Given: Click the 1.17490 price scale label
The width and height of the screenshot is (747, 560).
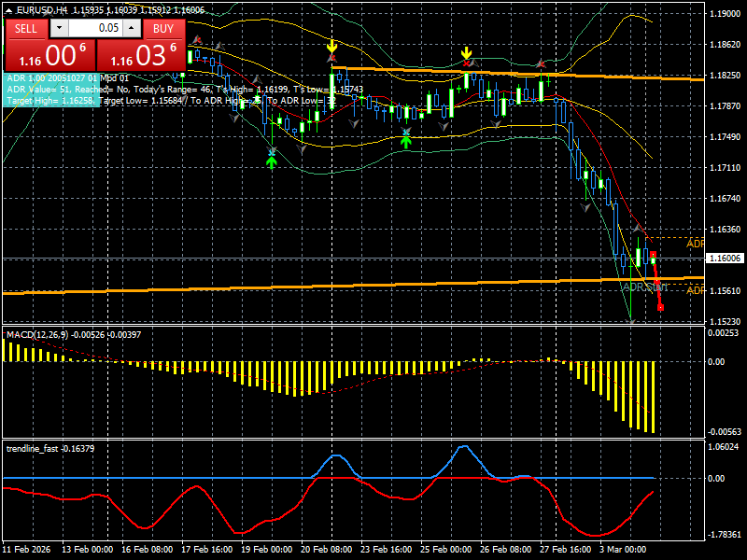Looking at the screenshot, I should (x=726, y=137).
